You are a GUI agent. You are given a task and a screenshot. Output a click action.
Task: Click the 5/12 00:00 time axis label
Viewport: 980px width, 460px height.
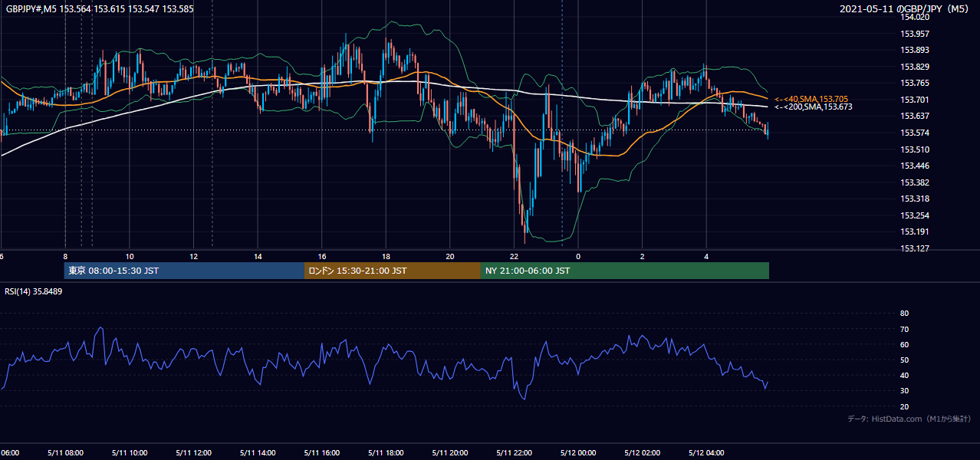tap(578, 453)
